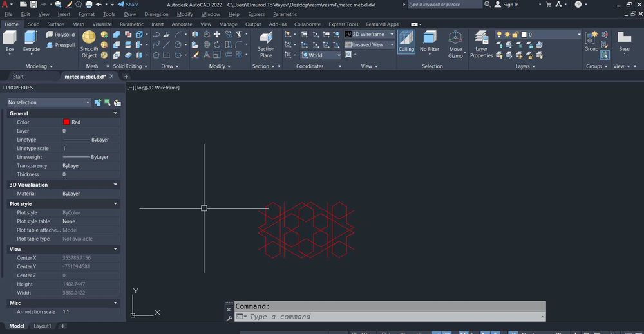The height and width of the screenshot is (334, 644).
Task: Toggle layer 0 freeze sun icon
Action: [507, 35]
